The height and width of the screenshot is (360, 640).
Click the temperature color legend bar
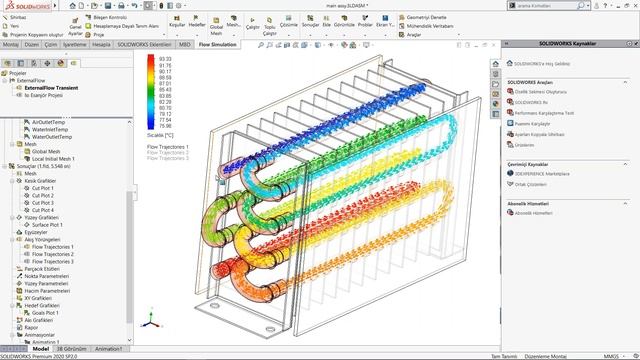151,92
